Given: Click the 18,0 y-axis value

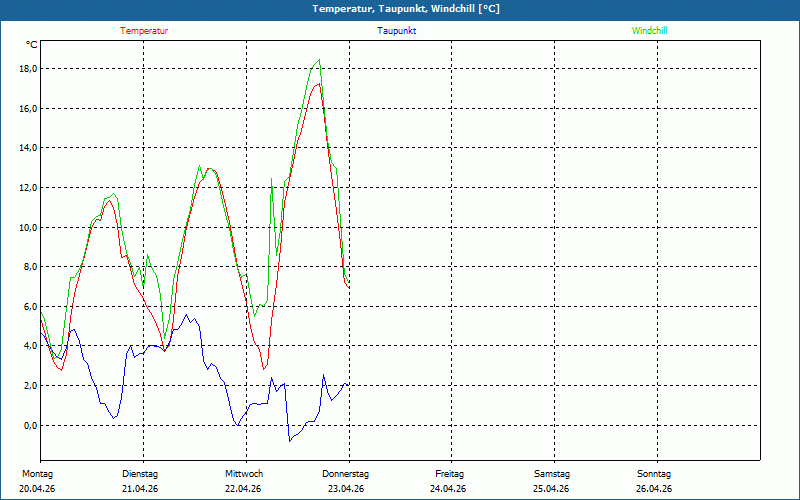Looking at the screenshot, I should pyautogui.click(x=27, y=69).
